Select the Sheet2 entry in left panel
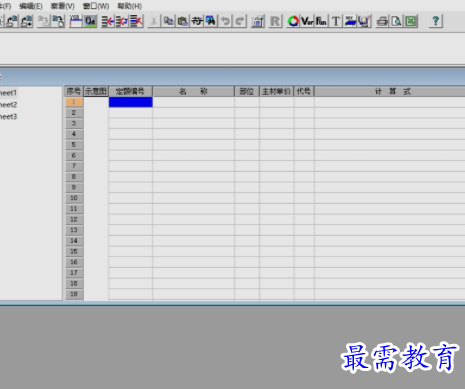This screenshot has width=465, height=389. click(x=8, y=105)
